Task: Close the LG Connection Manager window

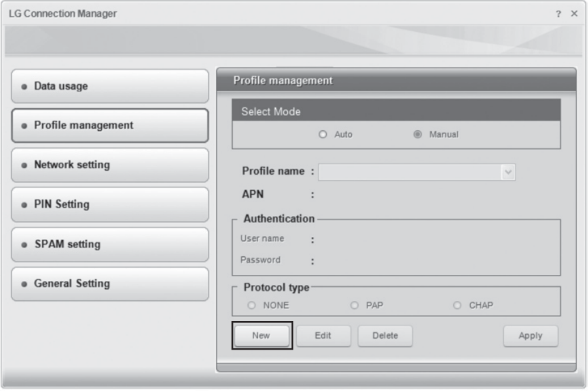Action: [x=574, y=13]
